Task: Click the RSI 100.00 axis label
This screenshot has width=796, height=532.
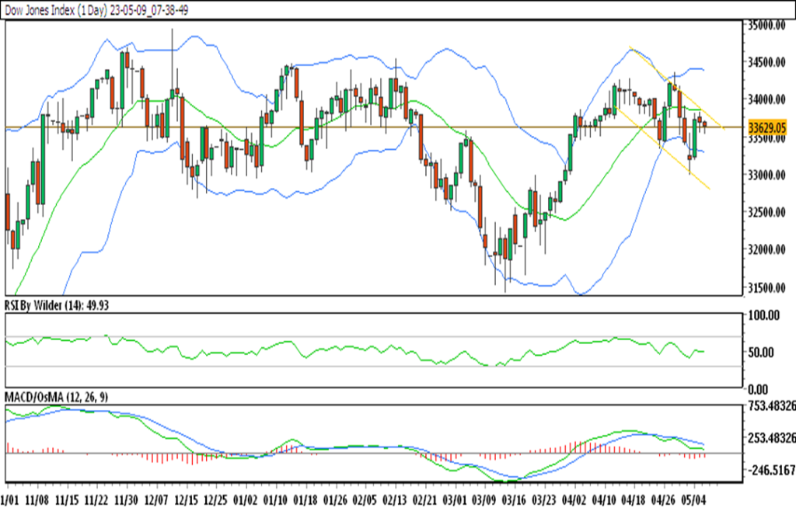Action: pos(764,315)
